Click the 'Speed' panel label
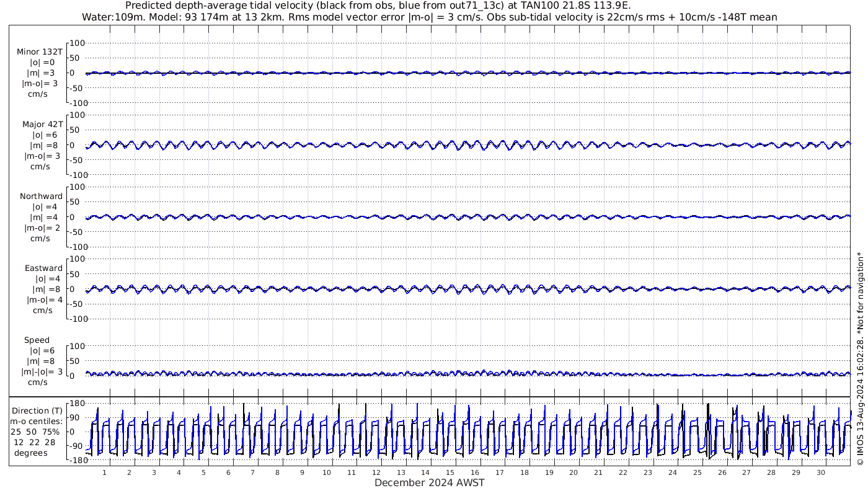 (37, 340)
